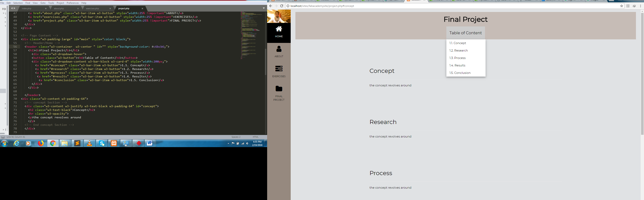The image size is (644, 200).
Task: Open Microsoft Word from the taskbar
Action: [150, 143]
